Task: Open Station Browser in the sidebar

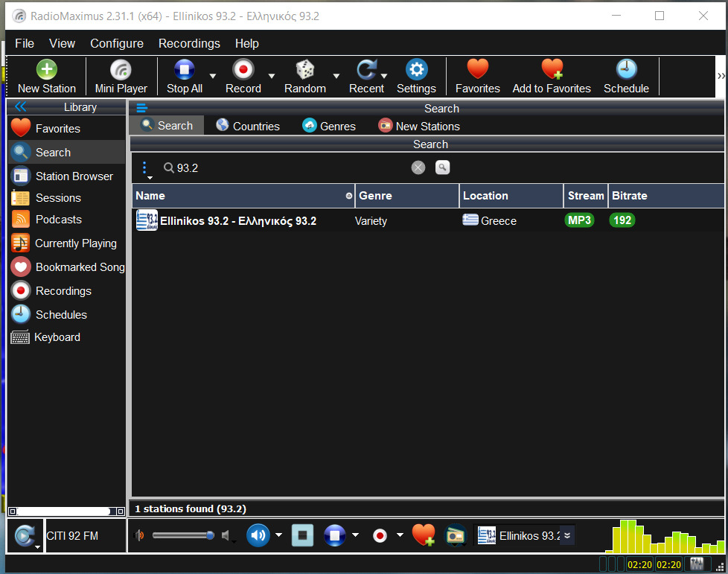Action: pos(66,176)
